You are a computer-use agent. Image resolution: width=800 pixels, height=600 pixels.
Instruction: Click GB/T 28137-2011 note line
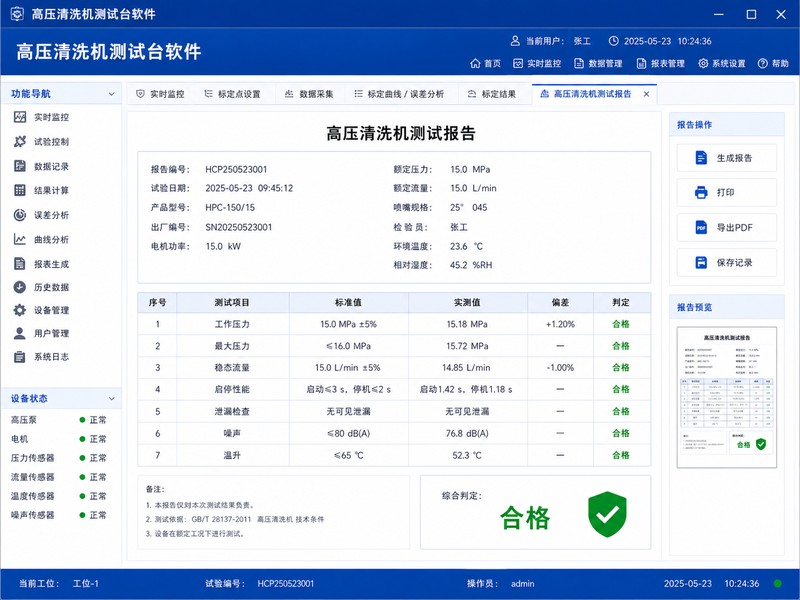tap(235, 519)
